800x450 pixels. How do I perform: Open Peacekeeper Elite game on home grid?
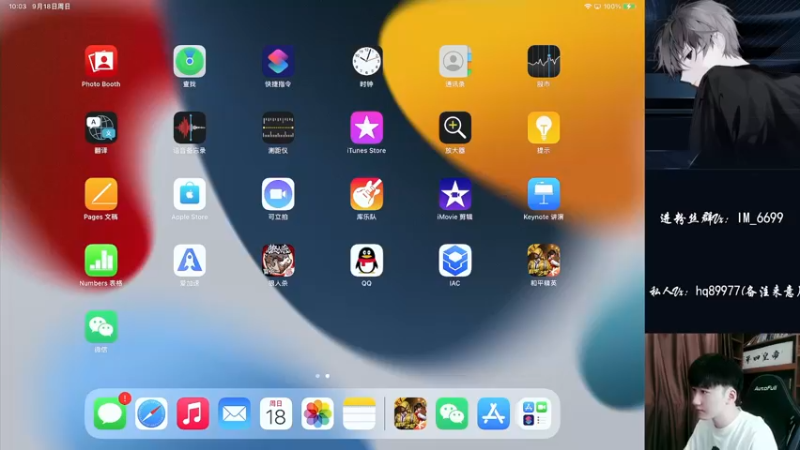tap(543, 260)
